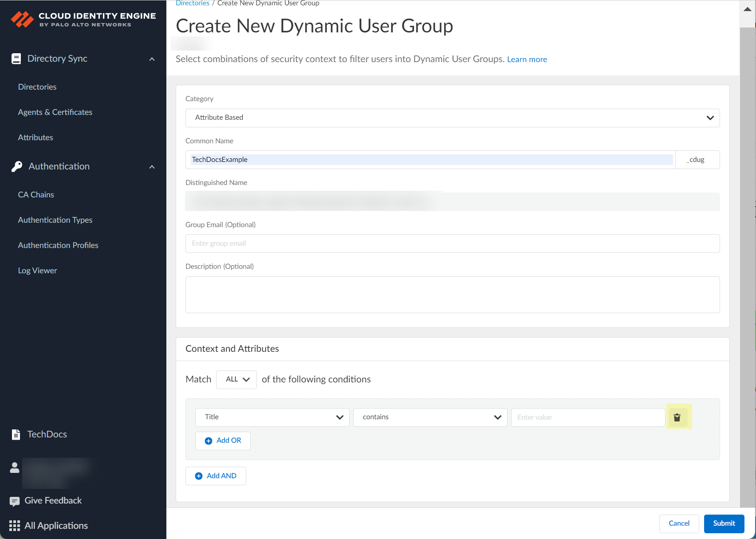Viewport: 756px width, 539px height.
Task: Open Authentication Profiles in sidebar
Action: click(58, 245)
